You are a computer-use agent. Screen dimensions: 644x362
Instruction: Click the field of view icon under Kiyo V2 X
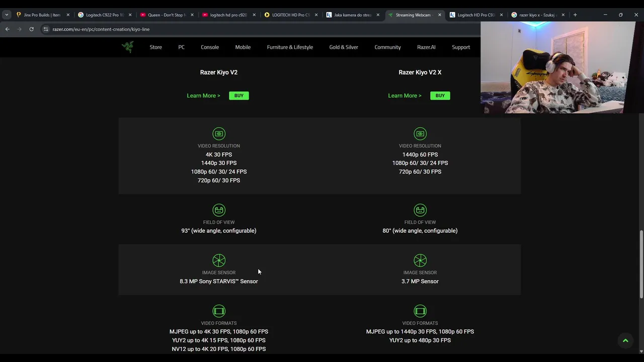click(420, 210)
